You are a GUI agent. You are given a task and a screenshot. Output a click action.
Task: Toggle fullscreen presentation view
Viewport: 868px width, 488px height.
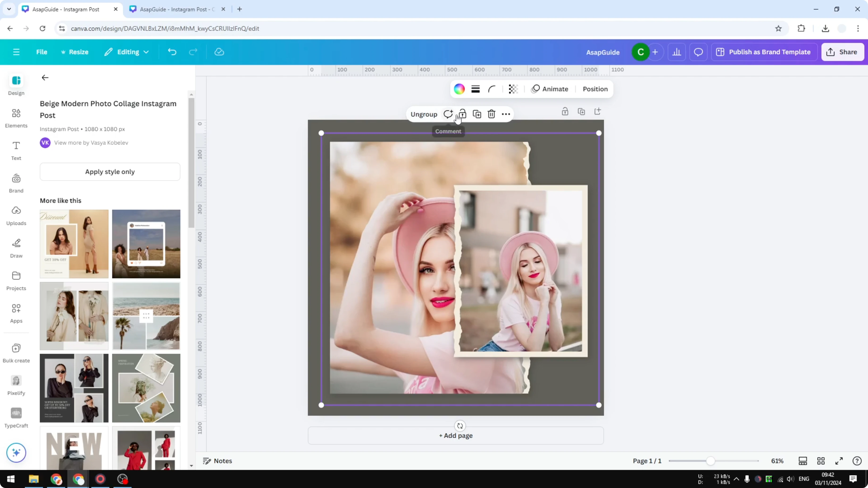point(839,461)
